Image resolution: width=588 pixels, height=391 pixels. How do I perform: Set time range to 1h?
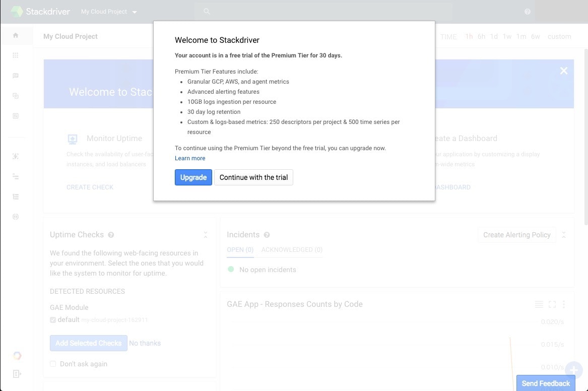click(469, 36)
